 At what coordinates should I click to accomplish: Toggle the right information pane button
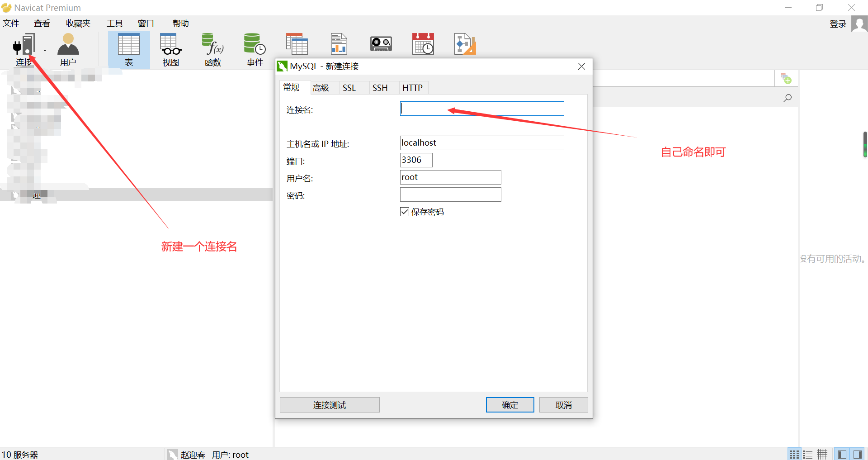(857, 454)
